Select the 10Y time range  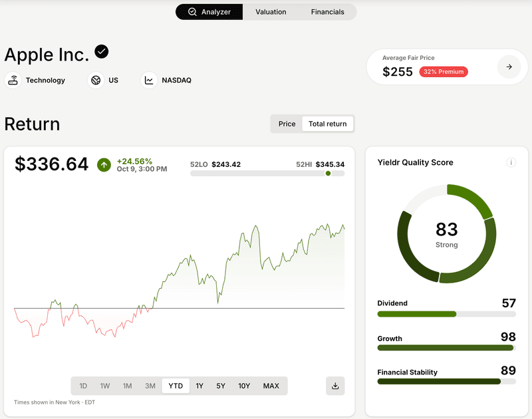point(244,386)
